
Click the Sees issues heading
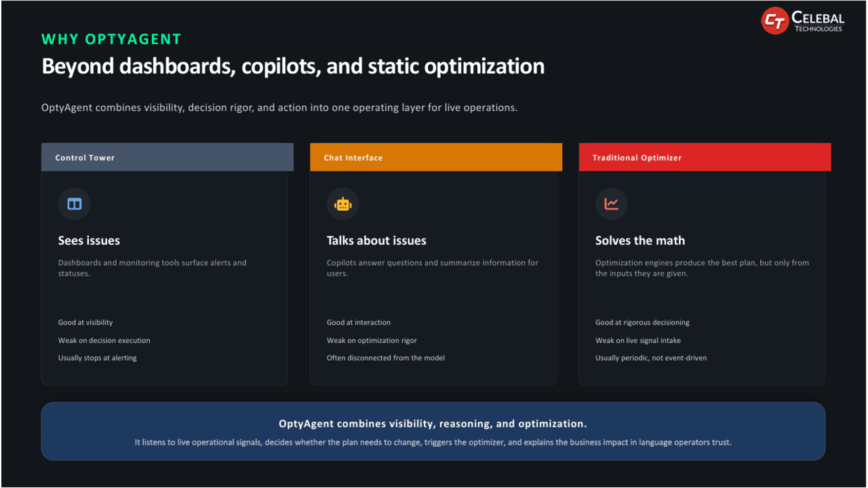[89, 241]
